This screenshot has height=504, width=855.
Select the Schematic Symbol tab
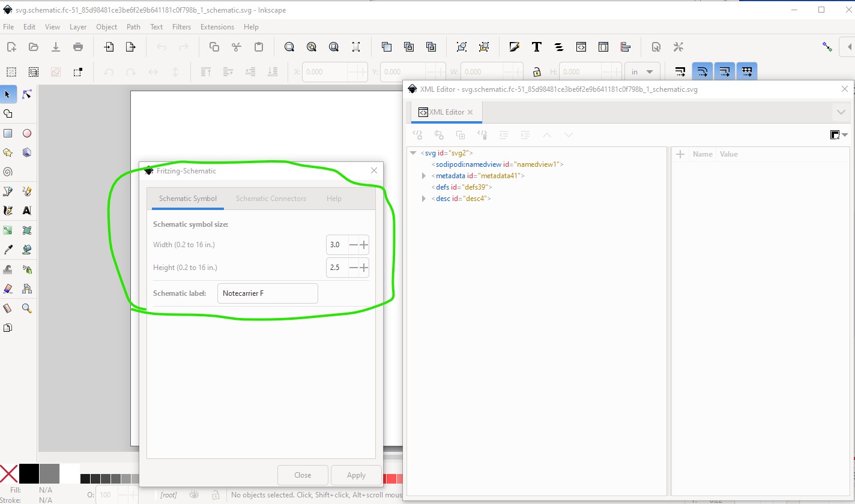(x=188, y=199)
